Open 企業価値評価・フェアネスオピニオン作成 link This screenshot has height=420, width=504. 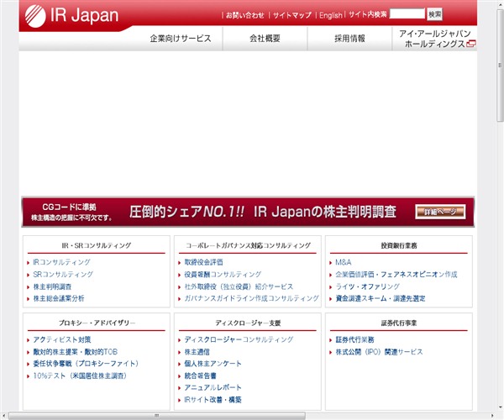click(x=396, y=275)
